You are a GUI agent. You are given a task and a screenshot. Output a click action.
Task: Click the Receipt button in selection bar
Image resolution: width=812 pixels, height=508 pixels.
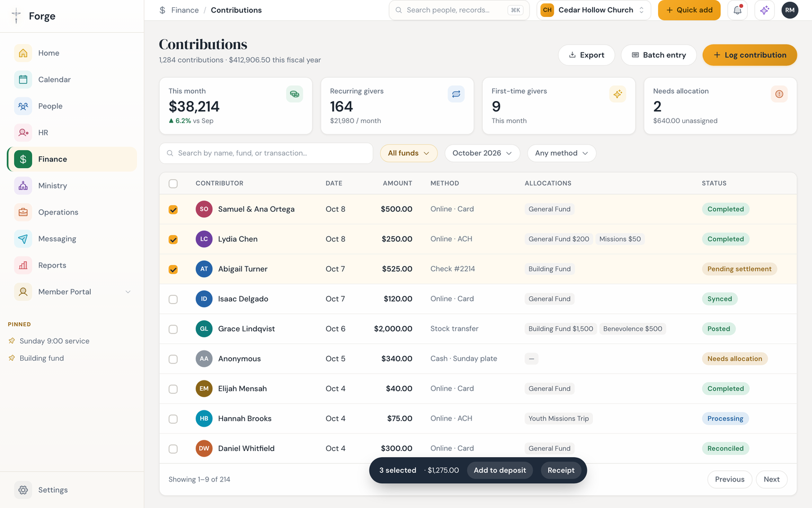[x=561, y=470]
